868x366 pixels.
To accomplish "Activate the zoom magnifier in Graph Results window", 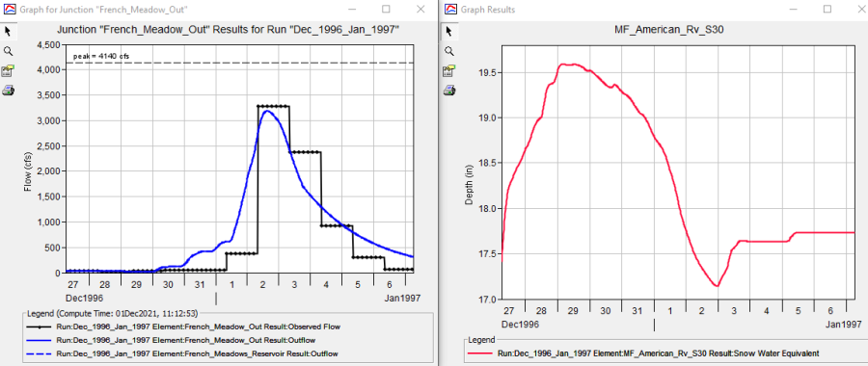I will click(449, 51).
